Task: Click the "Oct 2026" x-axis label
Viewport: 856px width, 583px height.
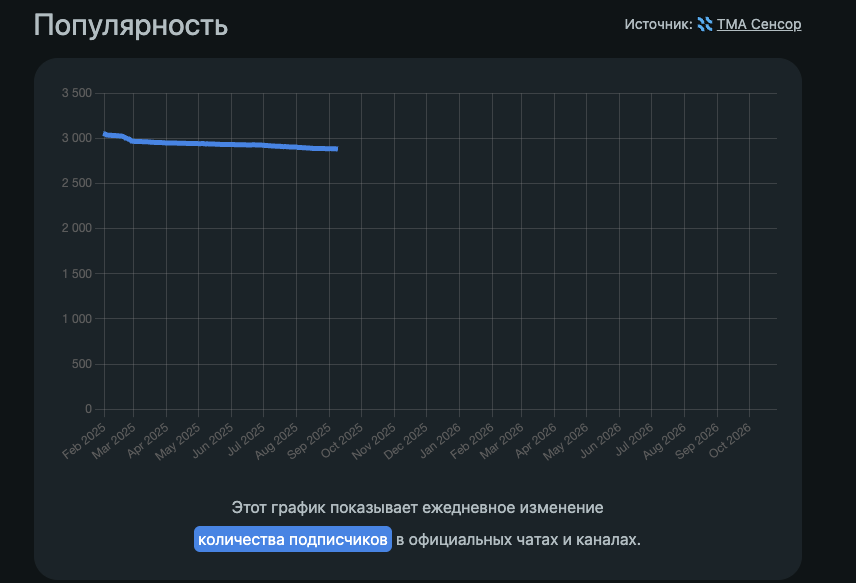Action: pos(730,441)
